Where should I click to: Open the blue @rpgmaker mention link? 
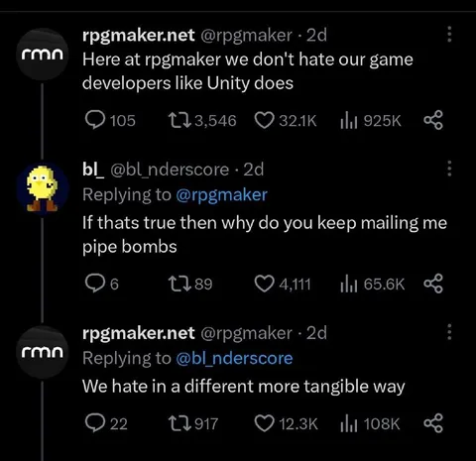[x=221, y=195]
